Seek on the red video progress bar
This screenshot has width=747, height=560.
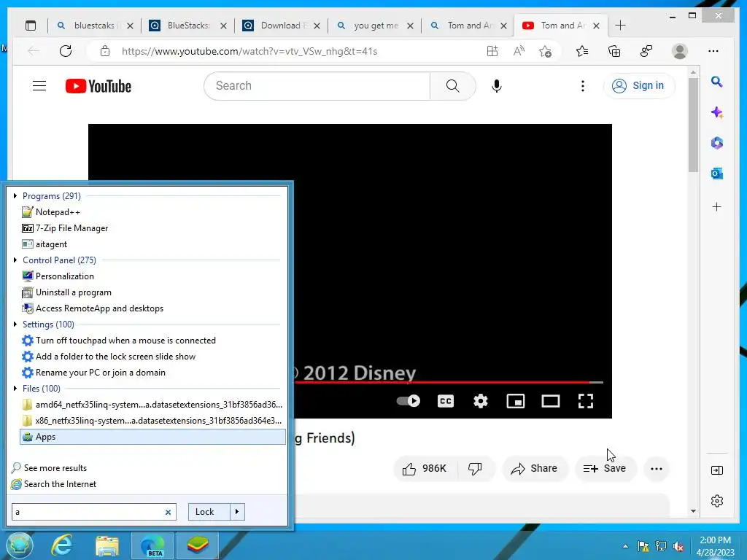click(448, 382)
